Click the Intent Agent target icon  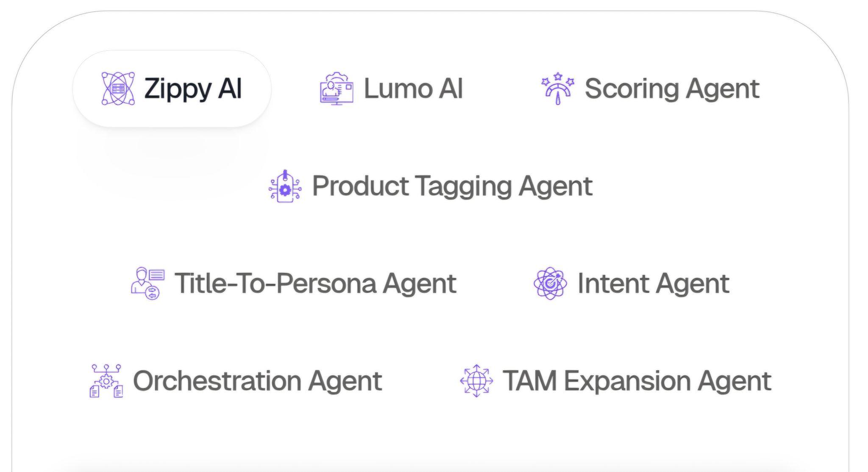coord(550,283)
